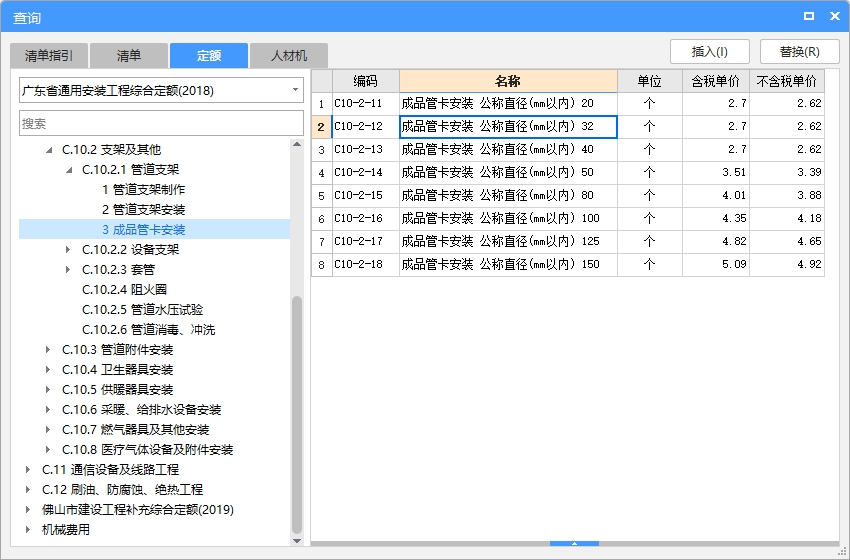Switch to the 清单指引 tab
850x560 pixels.
[49, 55]
